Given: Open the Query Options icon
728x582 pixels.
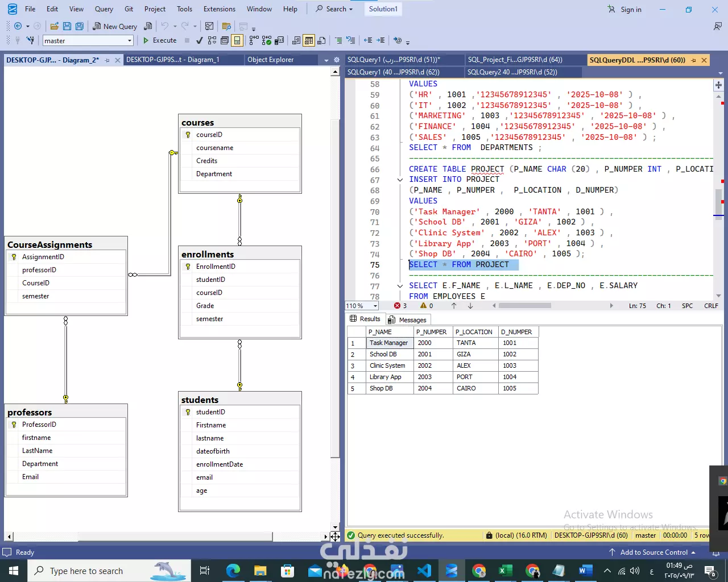Looking at the screenshot, I should pyautogui.click(x=225, y=40).
